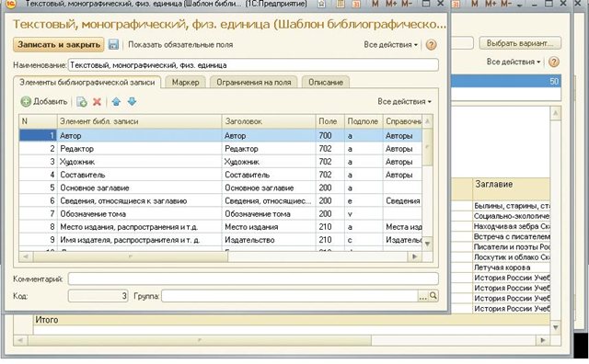The image size is (589, 364).
Task: Click the background window horizontal scrollbar thumb
Action: pyautogui.click(x=199, y=340)
